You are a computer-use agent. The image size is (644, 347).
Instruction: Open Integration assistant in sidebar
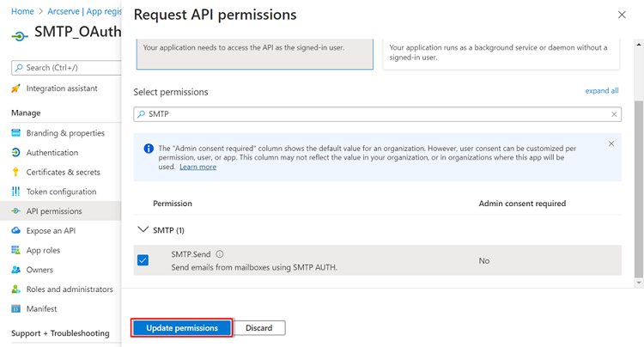click(62, 88)
